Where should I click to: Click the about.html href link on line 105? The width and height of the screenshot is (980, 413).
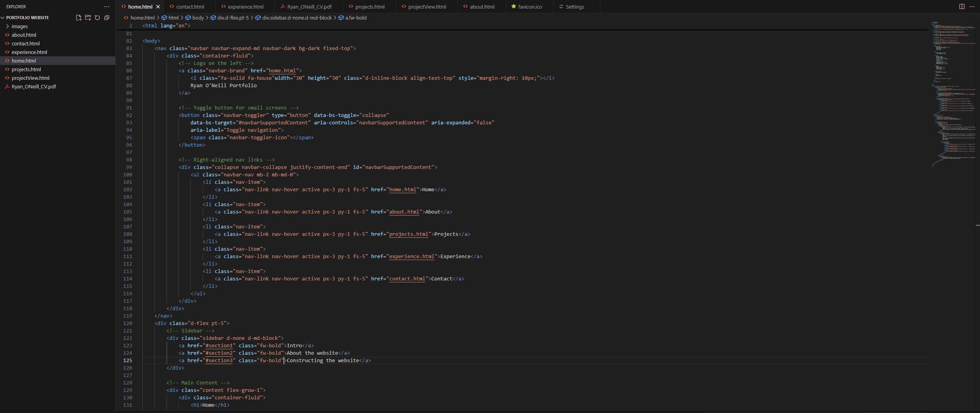(x=404, y=212)
